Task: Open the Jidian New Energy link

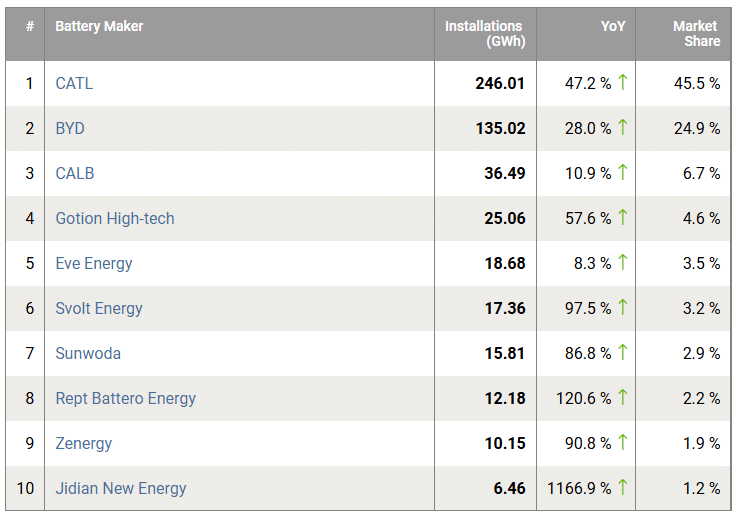Action: click(121, 488)
